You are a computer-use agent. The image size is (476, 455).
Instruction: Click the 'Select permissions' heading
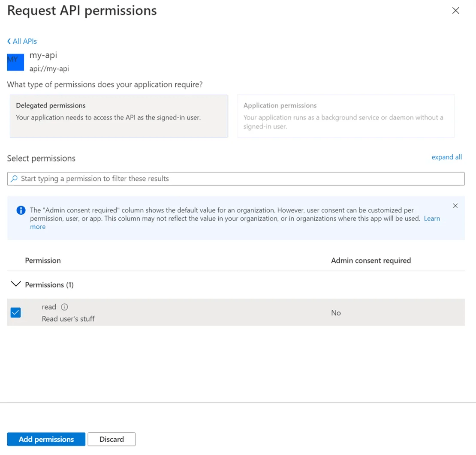(x=41, y=159)
